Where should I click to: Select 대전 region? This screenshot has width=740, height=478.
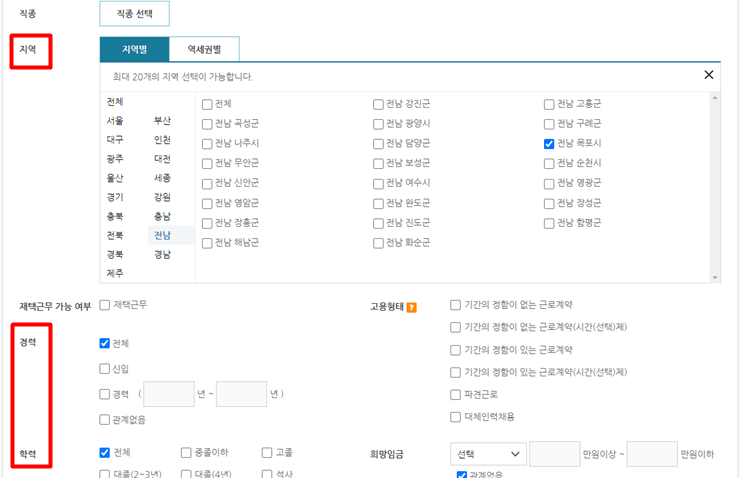(x=162, y=159)
